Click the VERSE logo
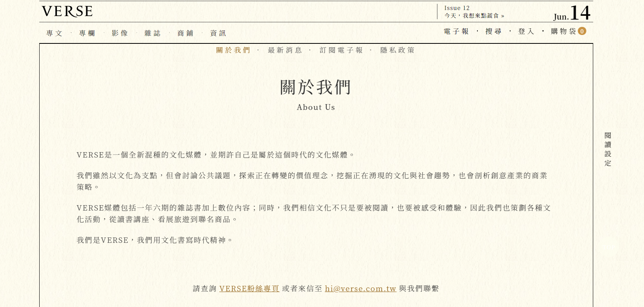644x307 pixels. (67, 12)
